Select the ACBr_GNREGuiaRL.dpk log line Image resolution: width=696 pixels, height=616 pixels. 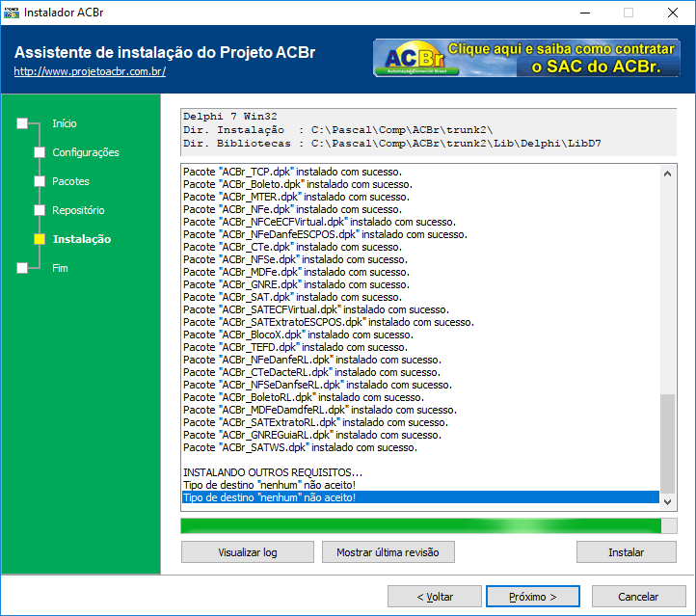(420, 435)
